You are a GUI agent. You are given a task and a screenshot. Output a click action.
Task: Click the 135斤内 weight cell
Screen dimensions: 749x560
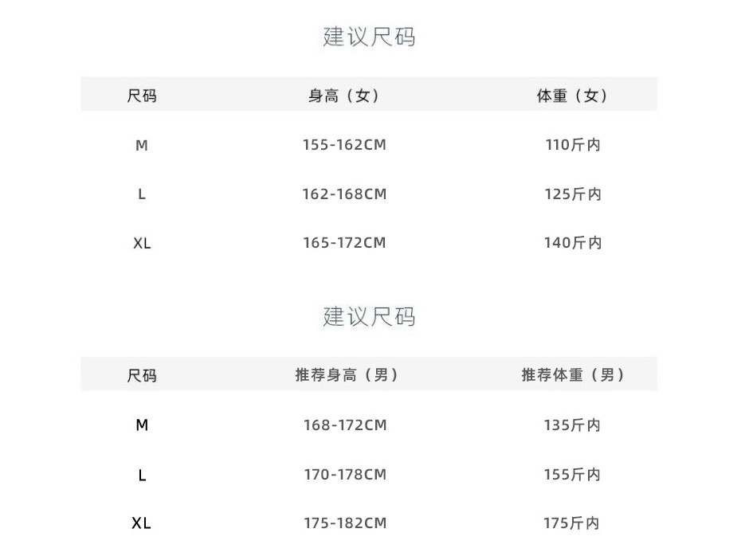click(572, 425)
